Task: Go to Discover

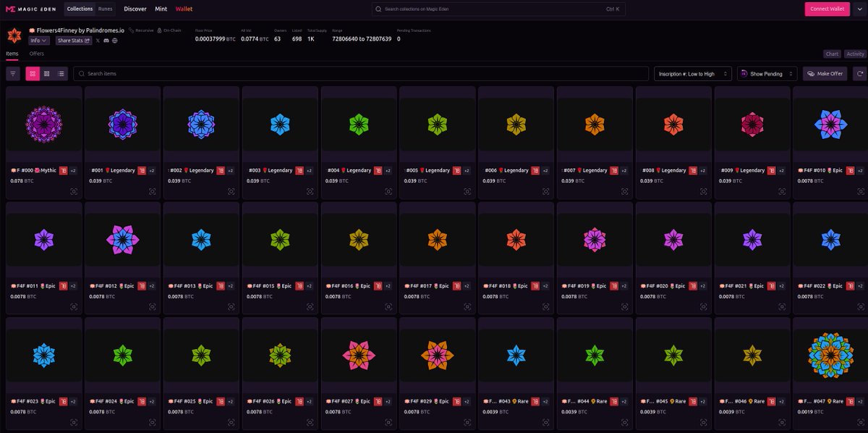Action: (135, 9)
